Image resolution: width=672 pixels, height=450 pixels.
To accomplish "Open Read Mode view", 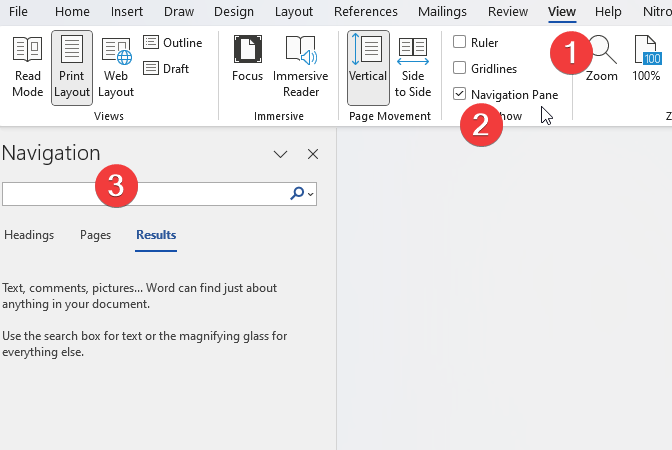I will coord(27,66).
